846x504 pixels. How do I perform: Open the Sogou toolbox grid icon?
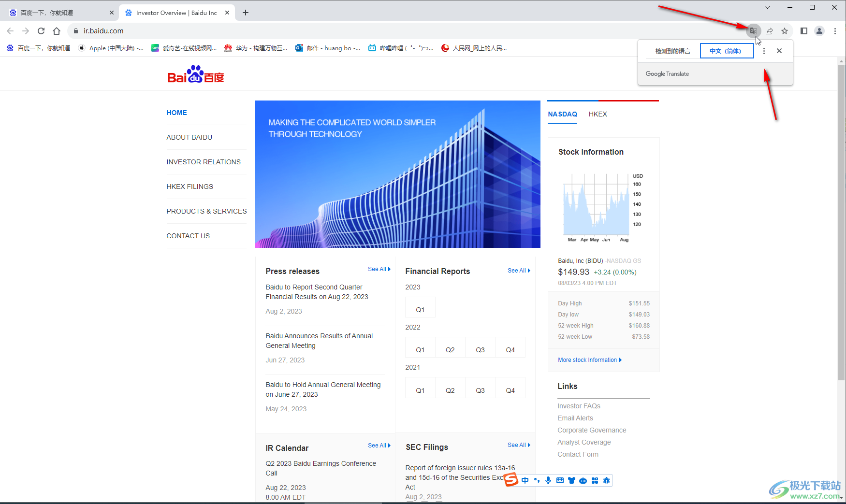(x=595, y=480)
